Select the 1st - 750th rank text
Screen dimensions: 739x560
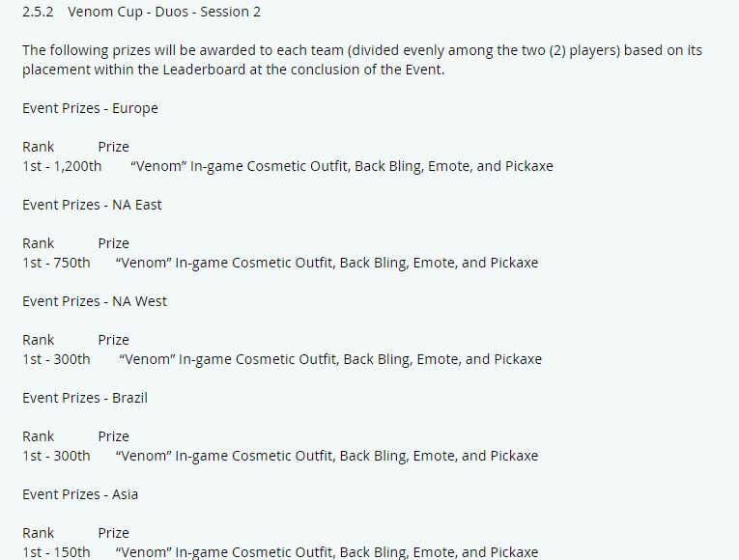(x=56, y=263)
